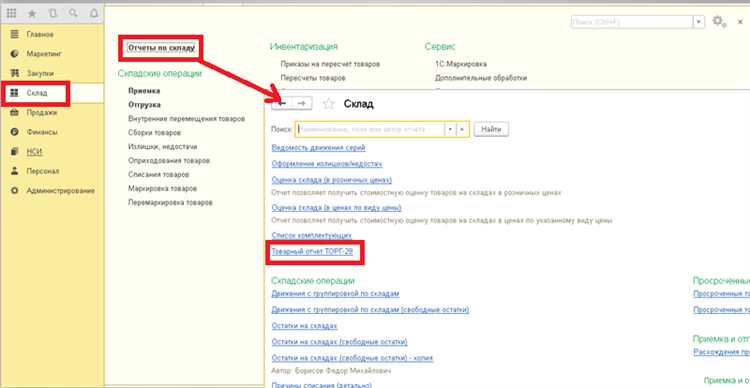Open Излишки, недостачи
The height and width of the screenshot is (388, 750).
point(163,146)
